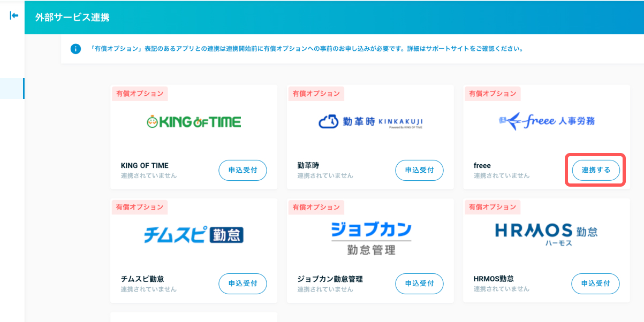Click the KING OF TIME logo

194,122
